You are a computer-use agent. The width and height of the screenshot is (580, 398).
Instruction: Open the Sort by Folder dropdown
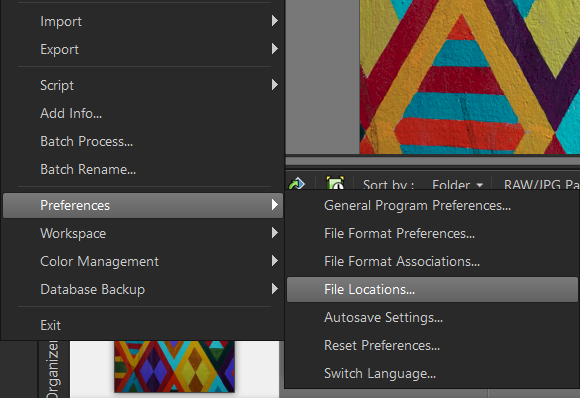point(458,184)
